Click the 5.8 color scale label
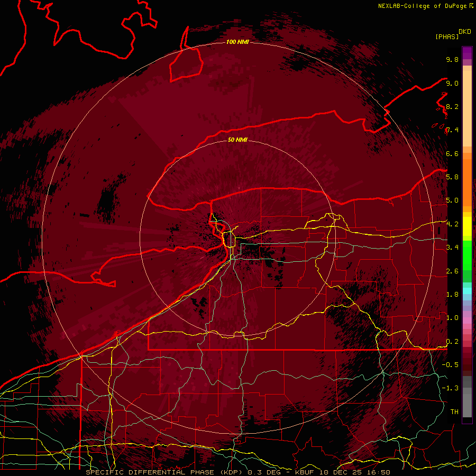The height and width of the screenshot is (476, 476). coord(452,177)
